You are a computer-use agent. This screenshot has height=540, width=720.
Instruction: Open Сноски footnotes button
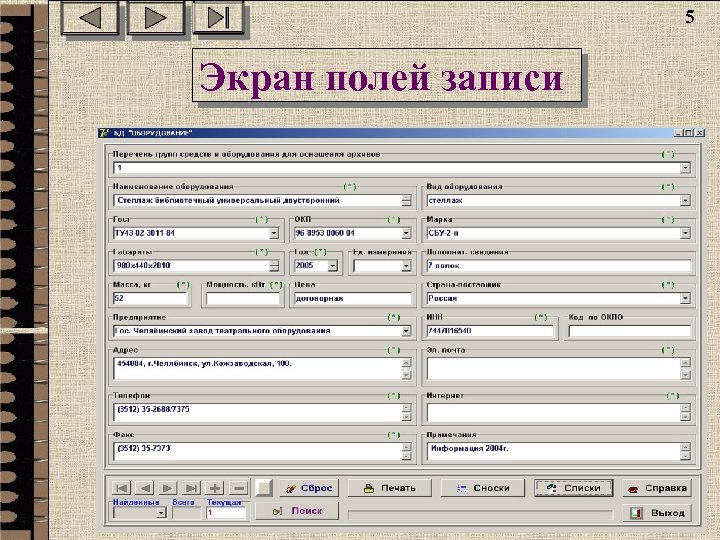tap(483, 488)
